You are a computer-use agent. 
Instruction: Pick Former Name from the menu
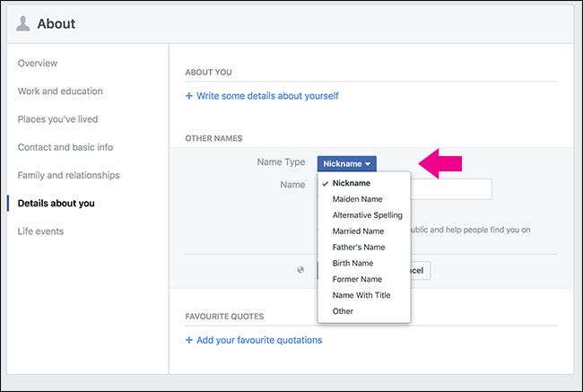pos(359,279)
